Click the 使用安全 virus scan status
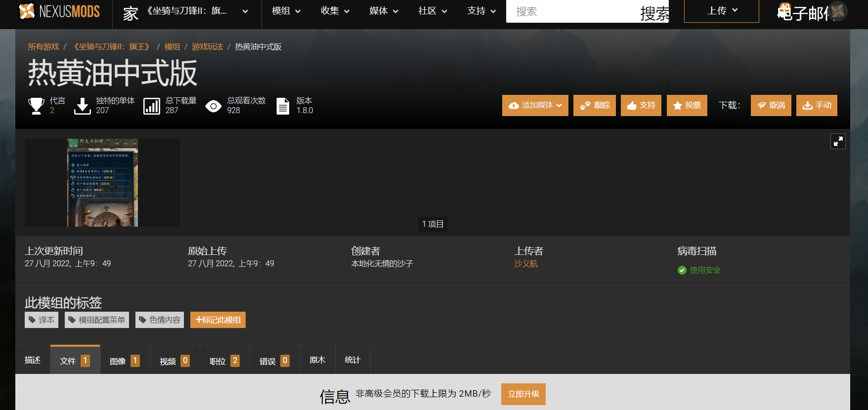 [x=705, y=270]
